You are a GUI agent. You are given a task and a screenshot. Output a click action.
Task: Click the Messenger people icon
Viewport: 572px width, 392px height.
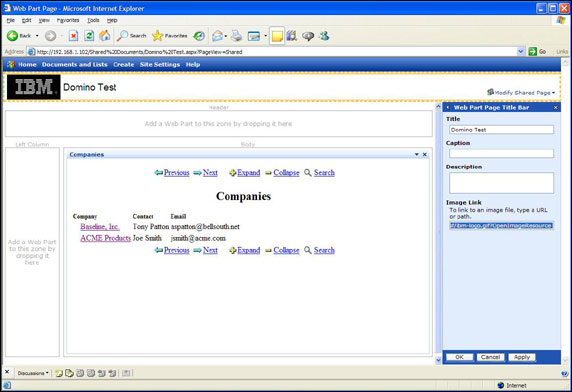[x=324, y=36]
